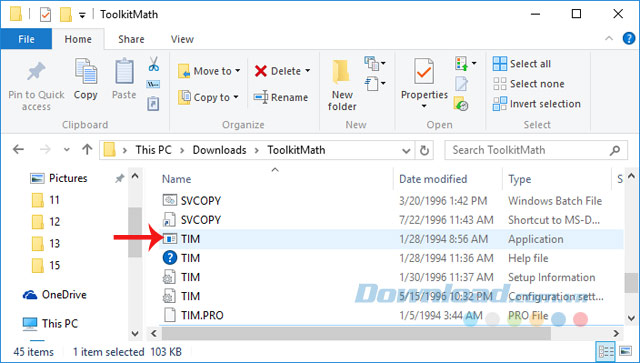Open the Delete dropdown arrow

308,71
